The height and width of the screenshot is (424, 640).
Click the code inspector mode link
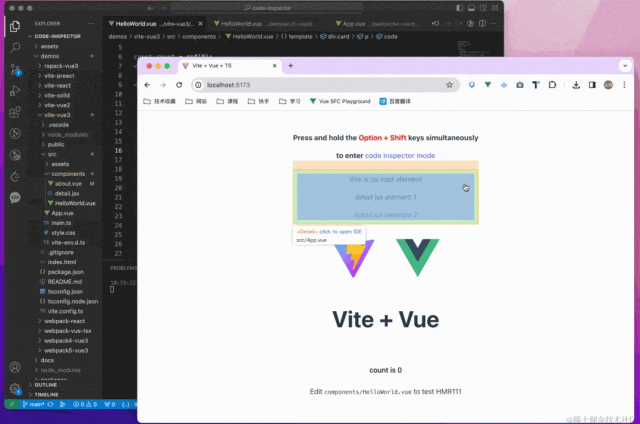point(400,156)
